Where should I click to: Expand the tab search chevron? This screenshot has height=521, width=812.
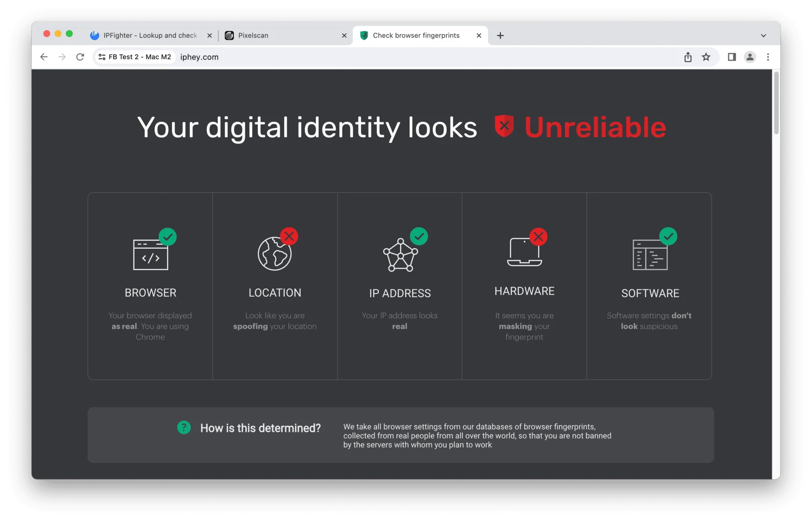click(x=763, y=35)
